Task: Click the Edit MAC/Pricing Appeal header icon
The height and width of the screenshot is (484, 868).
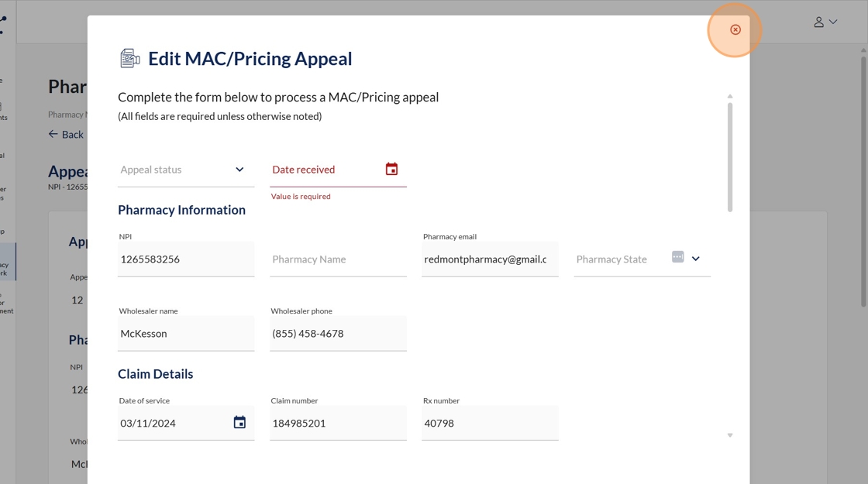Action: [129, 58]
